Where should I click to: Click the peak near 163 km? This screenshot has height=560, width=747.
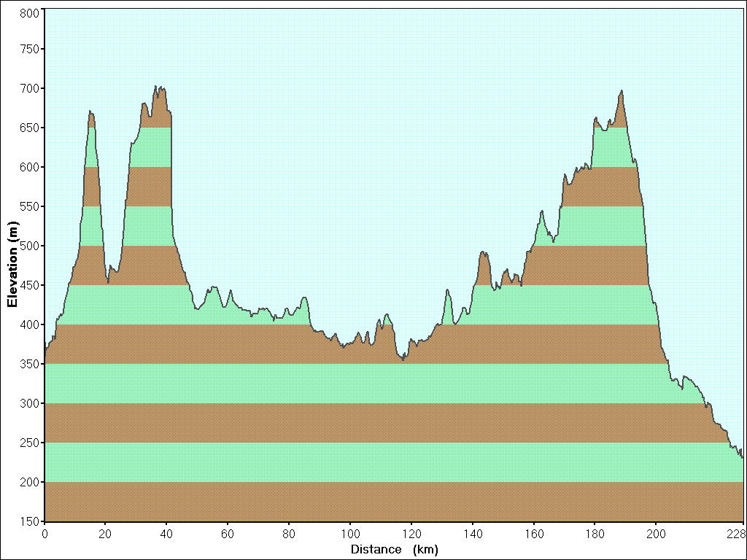[x=542, y=211]
